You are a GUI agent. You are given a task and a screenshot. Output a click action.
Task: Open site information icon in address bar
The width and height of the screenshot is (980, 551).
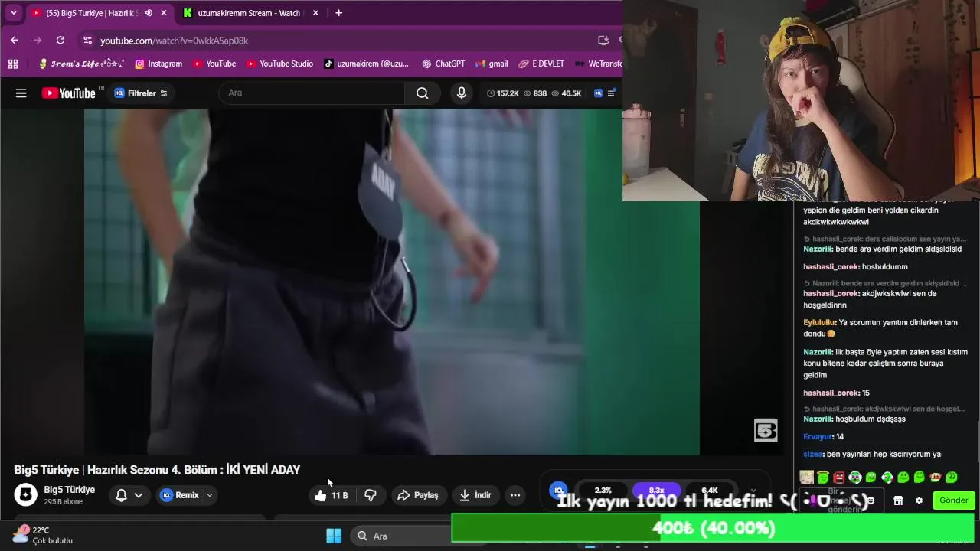tap(87, 41)
